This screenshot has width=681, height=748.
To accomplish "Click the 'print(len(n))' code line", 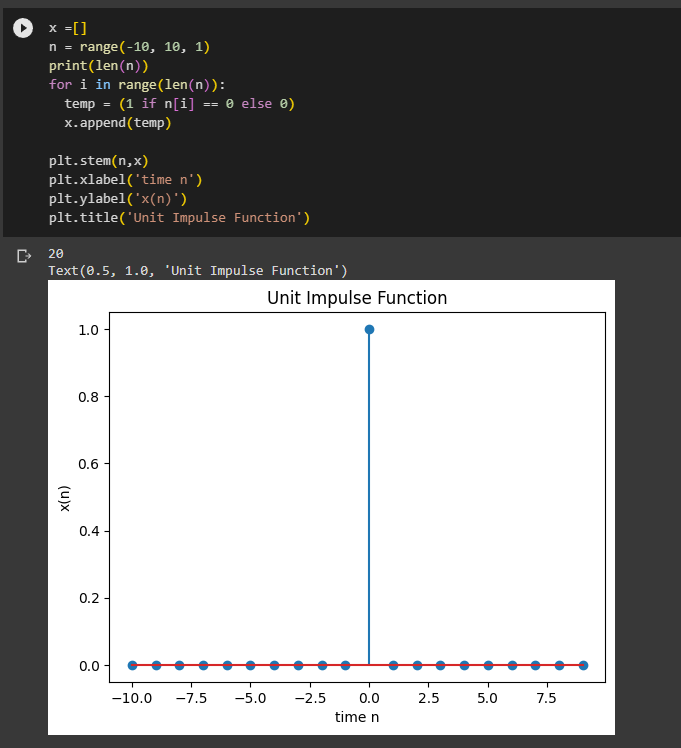I will coord(99,66).
